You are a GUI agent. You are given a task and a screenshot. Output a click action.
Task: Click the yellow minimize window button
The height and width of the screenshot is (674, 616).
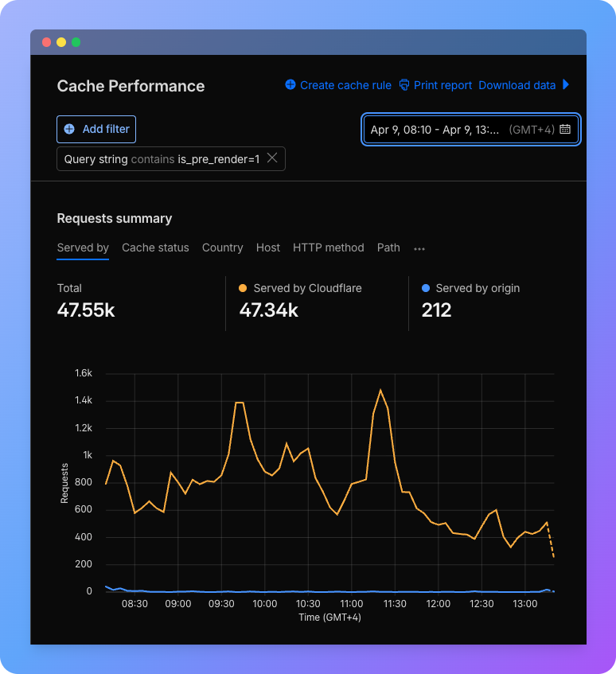[x=61, y=42]
